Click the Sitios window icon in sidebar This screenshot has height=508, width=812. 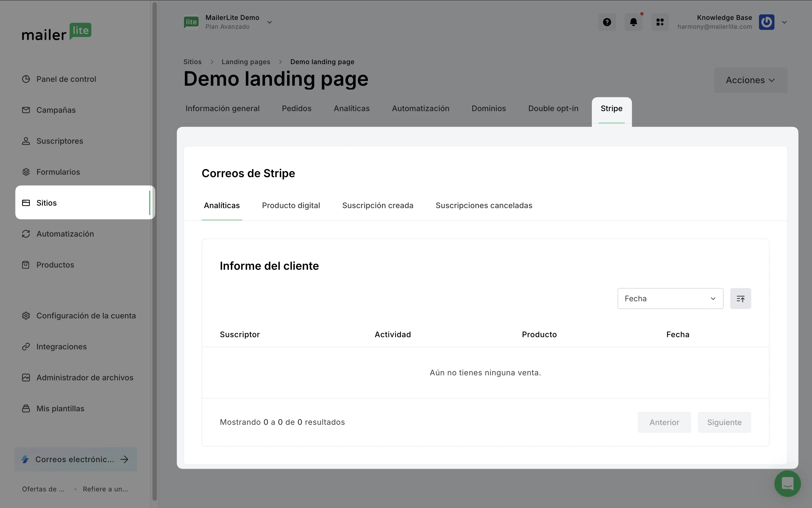point(26,203)
